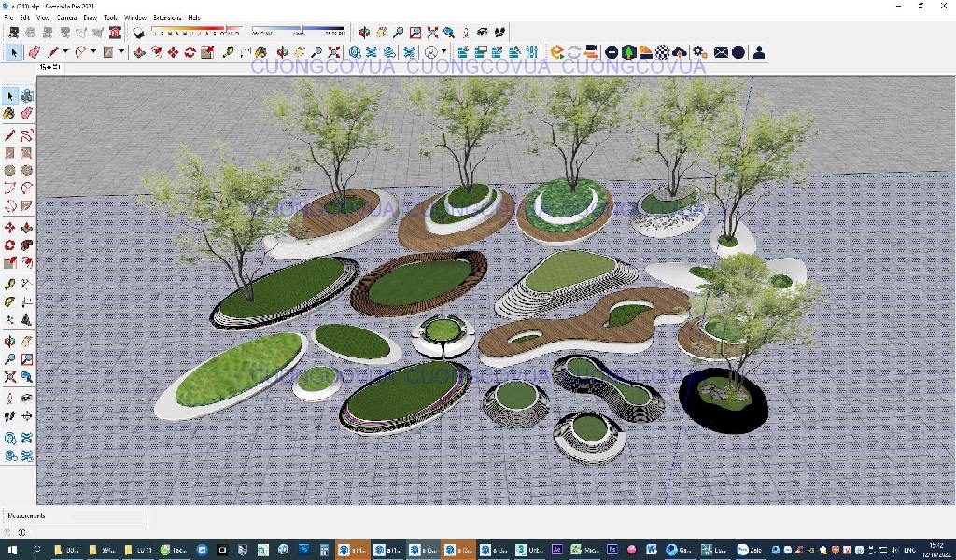Expand the arc tool dropdown arrow
The height and width of the screenshot is (560, 956).
(93, 52)
